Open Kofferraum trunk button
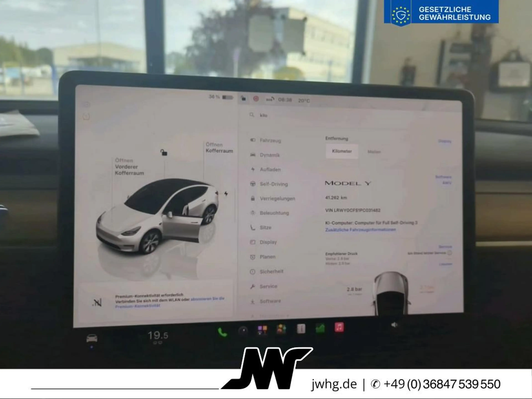Image resolution: width=532 pixels, height=399 pixels. [219, 148]
